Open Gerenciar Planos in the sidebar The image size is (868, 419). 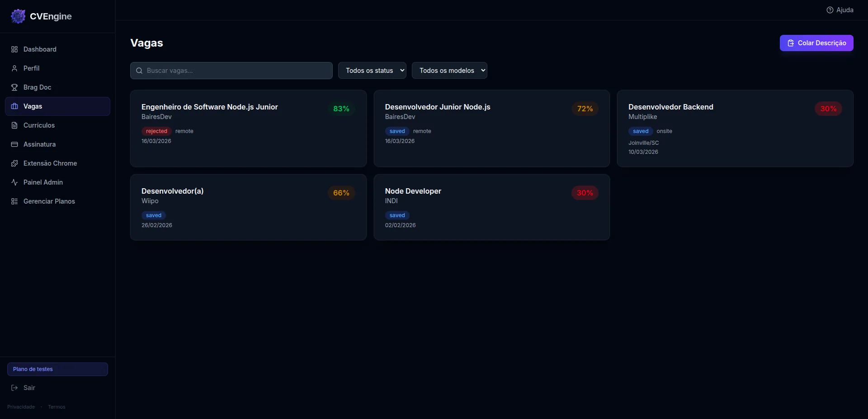pyautogui.click(x=49, y=201)
